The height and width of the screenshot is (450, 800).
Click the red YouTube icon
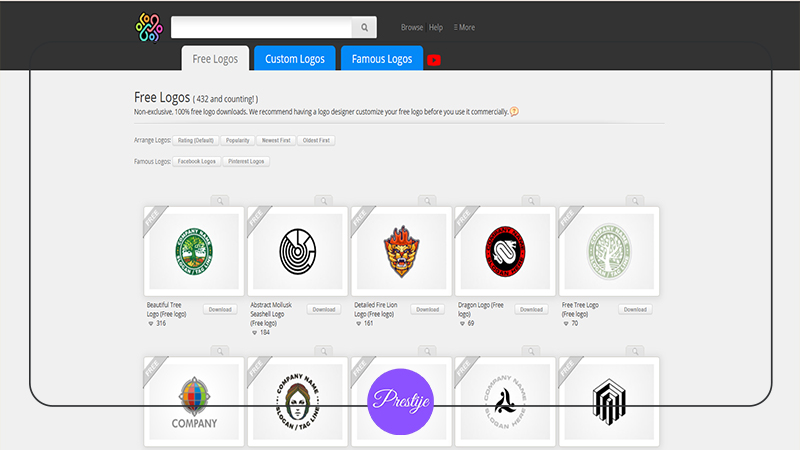434,60
